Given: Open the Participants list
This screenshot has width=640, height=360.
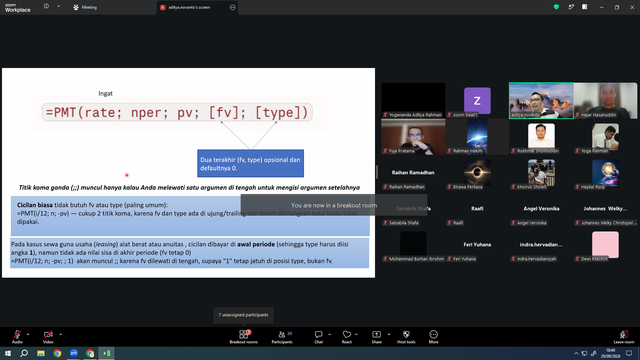Looking at the screenshot, I should pos(282,337).
